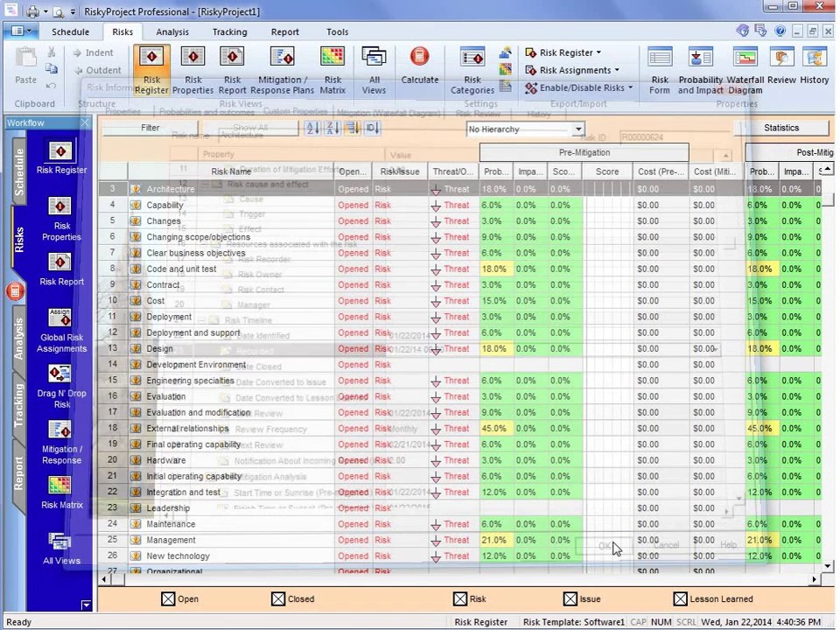Open Risk Categories settings
This screenshot has height=630, width=840.
click(x=472, y=70)
